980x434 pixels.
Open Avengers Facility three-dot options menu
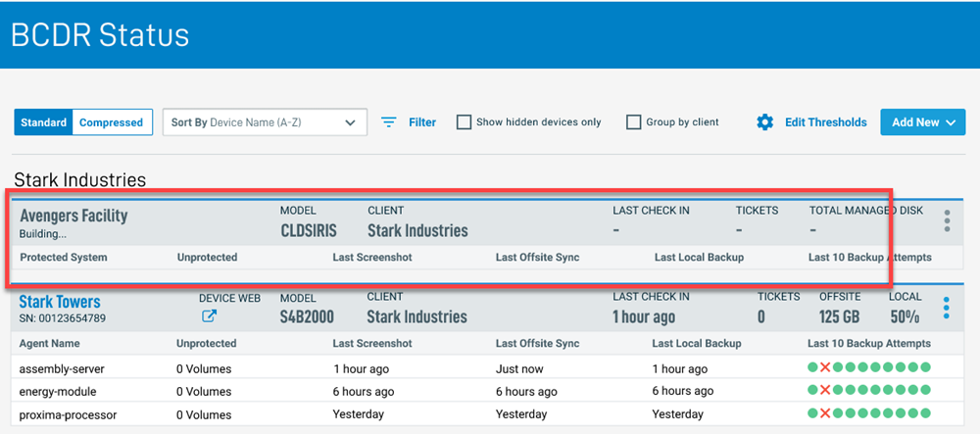[947, 220]
